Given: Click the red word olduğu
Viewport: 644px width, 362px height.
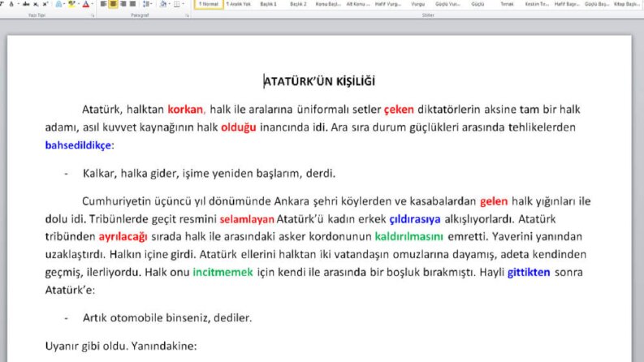Looking at the screenshot, I should coord(239,127).
